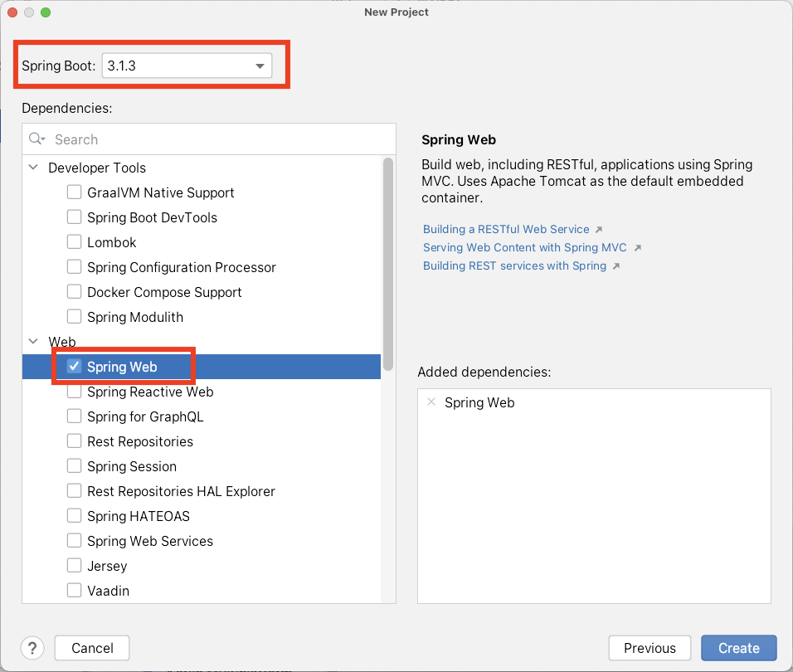This screenshot has width=793, height=672.
Task: Go back with the Previous button
Action: [649, 648]
